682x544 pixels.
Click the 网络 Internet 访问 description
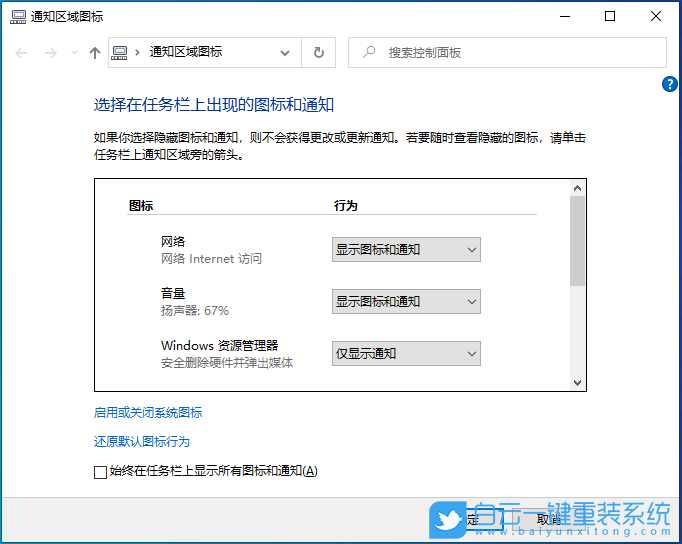tap(211, 259)
